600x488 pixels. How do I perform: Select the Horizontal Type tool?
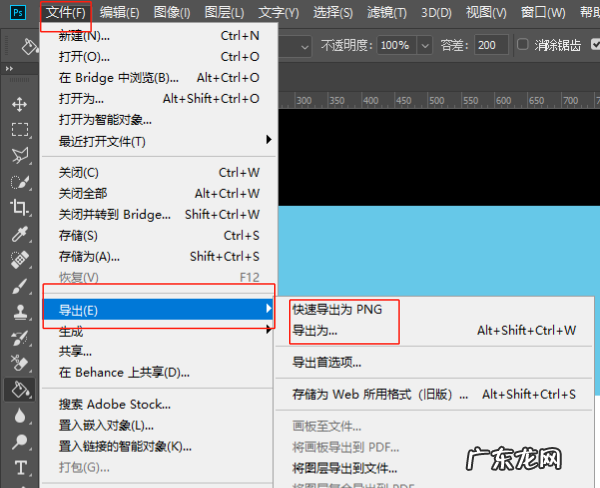pos(20,468)
